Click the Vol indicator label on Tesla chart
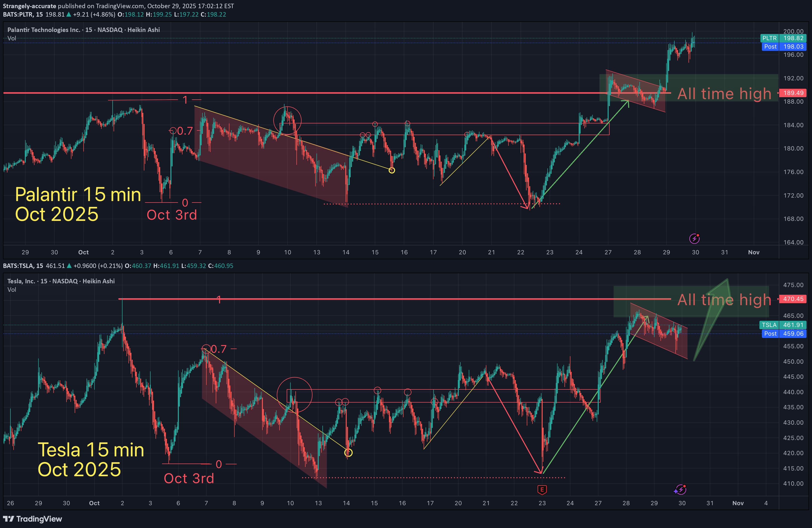Viewport: 812px width, 528px height. point(12,290)
